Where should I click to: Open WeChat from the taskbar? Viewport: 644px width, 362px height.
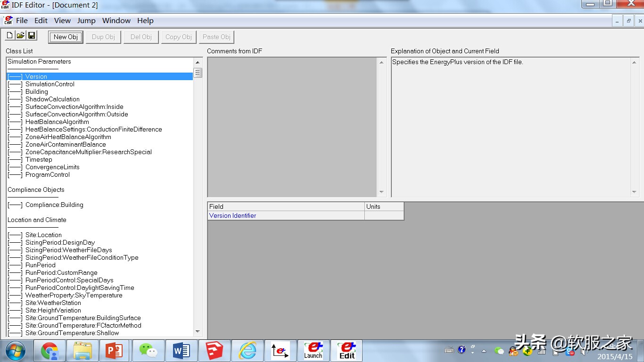click(148, 351)
